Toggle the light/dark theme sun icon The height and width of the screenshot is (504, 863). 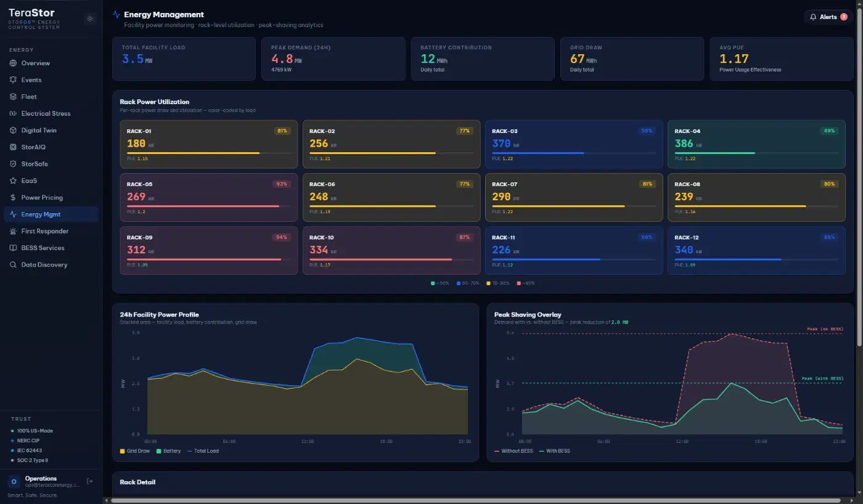[90, 19]
